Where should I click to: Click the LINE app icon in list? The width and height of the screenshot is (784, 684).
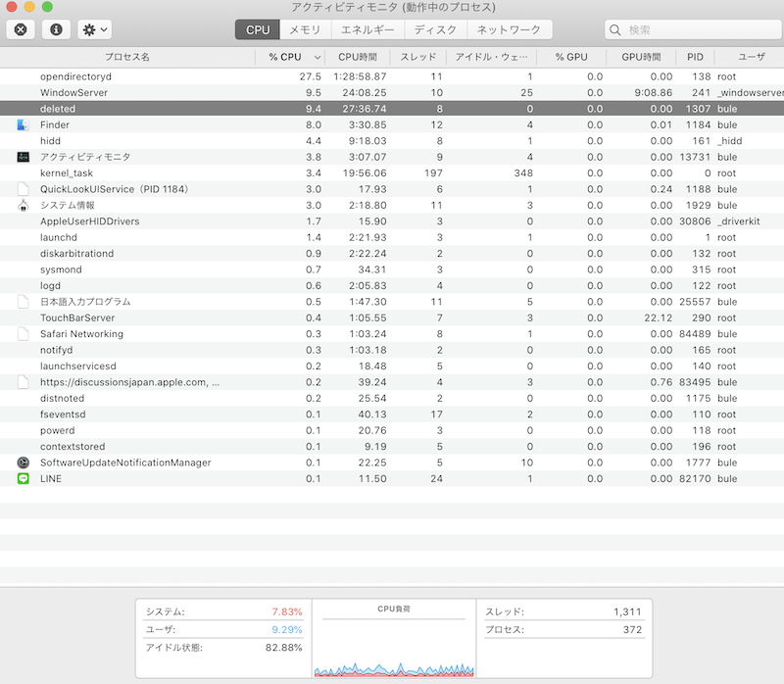coord(24,478)
